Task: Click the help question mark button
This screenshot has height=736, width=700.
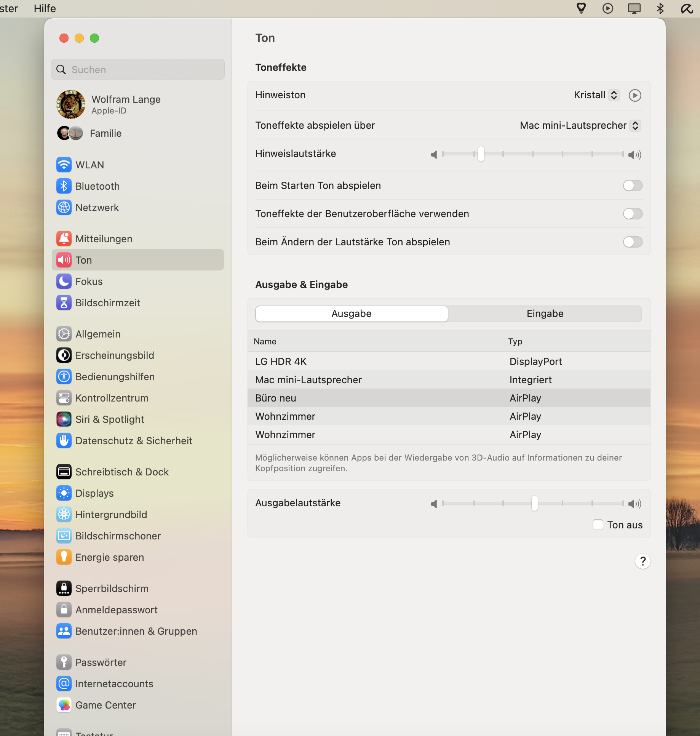Action: click(x=642, y=561)
